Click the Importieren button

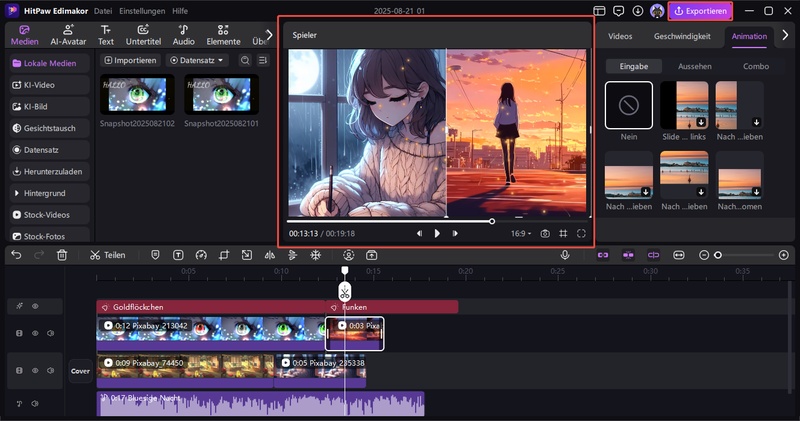tap(130, 60)
